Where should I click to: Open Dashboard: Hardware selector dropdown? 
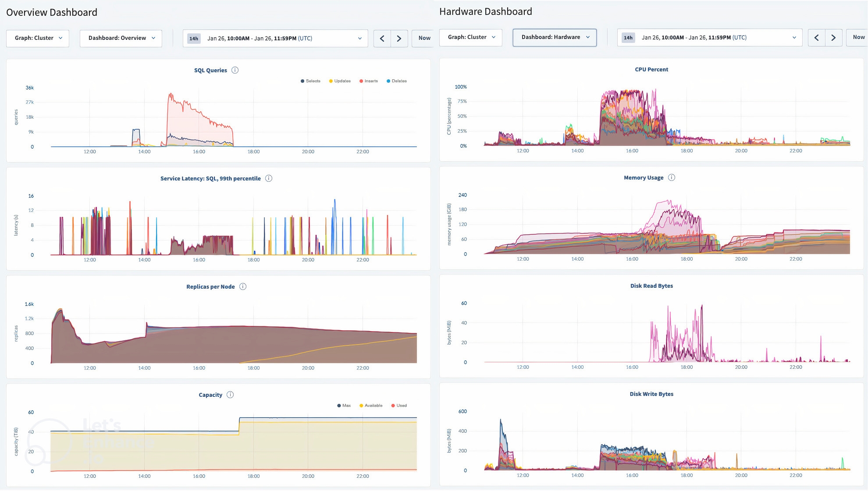click(555, 38)
